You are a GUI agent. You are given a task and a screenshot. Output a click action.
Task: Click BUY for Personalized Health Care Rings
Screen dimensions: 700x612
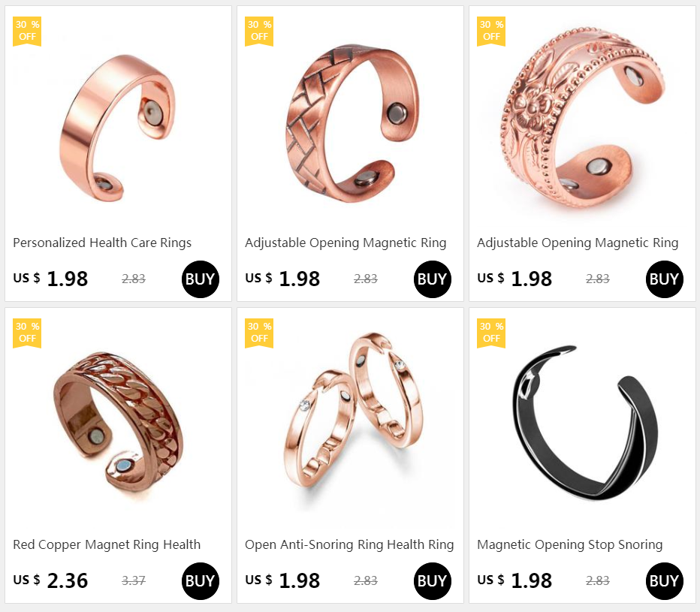201,279
